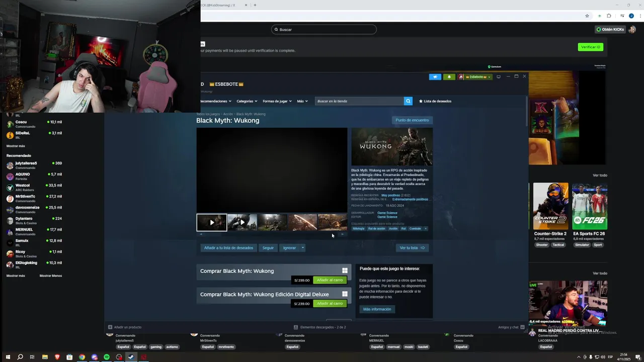Viewport: 644px width, 362px height.
Task: Open MERNUEL channel in sidebar
Action: 34,232
